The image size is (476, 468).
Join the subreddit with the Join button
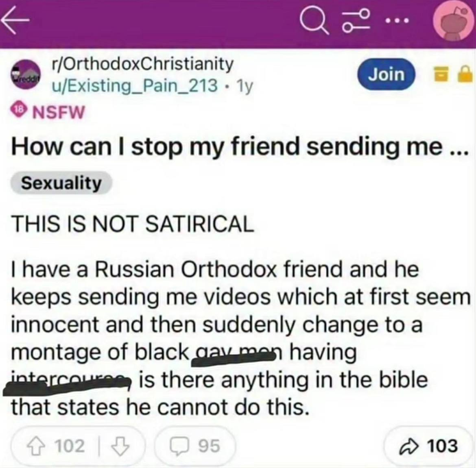point(386,74)
